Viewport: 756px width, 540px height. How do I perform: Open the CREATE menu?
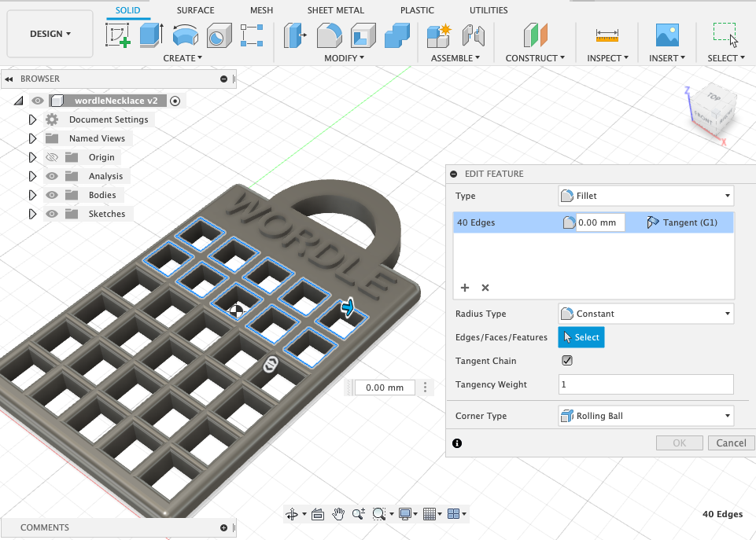(183, 58)
